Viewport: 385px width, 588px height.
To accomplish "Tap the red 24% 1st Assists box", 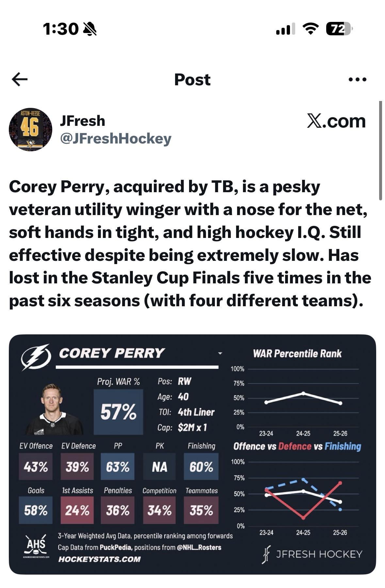I will click(77, 510).
